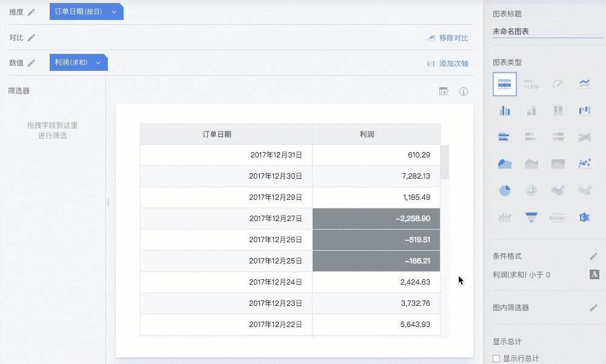This screenshot has width=606, height=364.
Task: Click the 2017年12月24日 cell
Action: tap(226, 282)
